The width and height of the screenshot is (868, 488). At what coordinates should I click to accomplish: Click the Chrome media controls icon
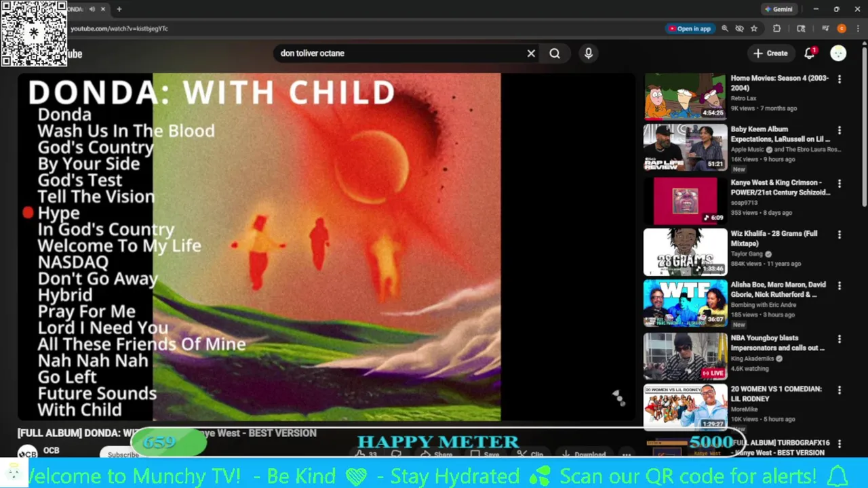pos(825,28)
